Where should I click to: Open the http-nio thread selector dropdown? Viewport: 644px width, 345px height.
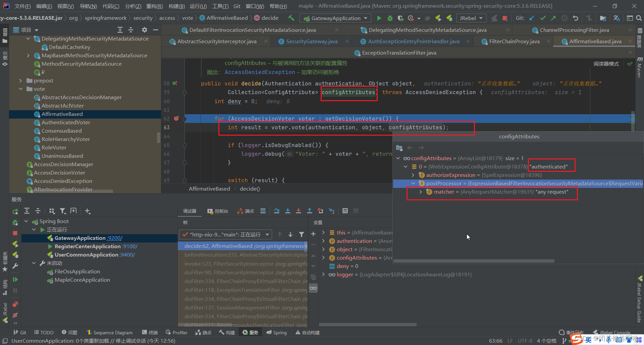click(x=226, y=234)
